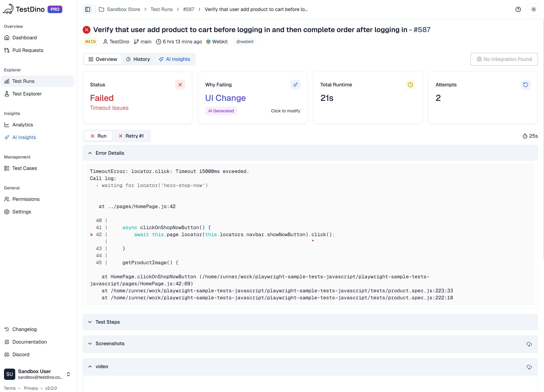The height and width of the screenshot is (392, 544).
Task: Click the TestDino dinosaur logo
Action: 8,9
